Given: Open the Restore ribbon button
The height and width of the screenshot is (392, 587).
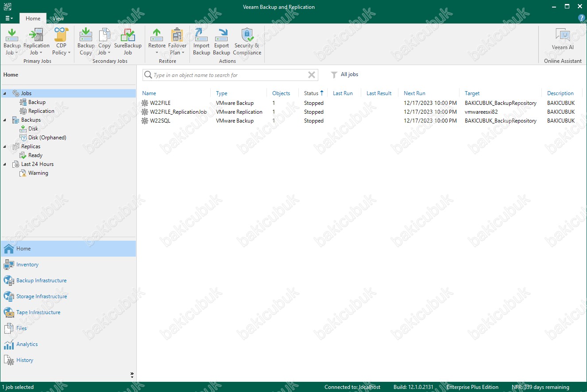Looking at the screenshot, I should click(157, 41).
